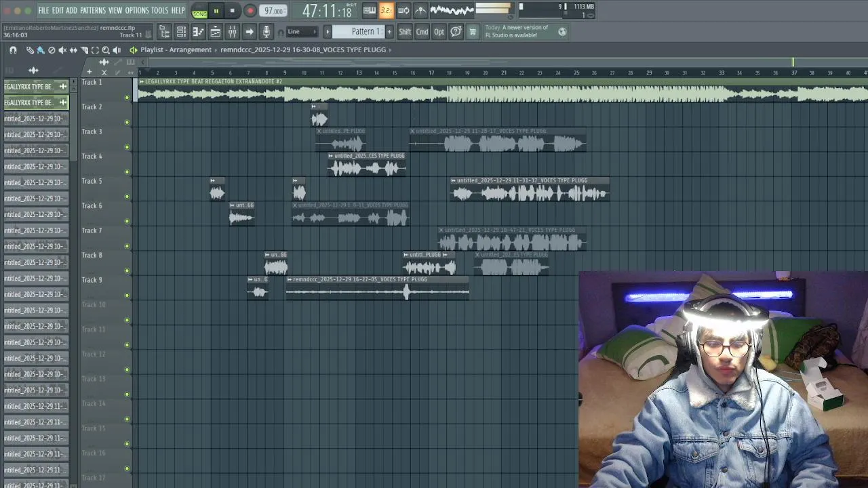The image size is (868, 488).
Task: Click the master volume slider in top bar
Action: (x=493, y=9)
